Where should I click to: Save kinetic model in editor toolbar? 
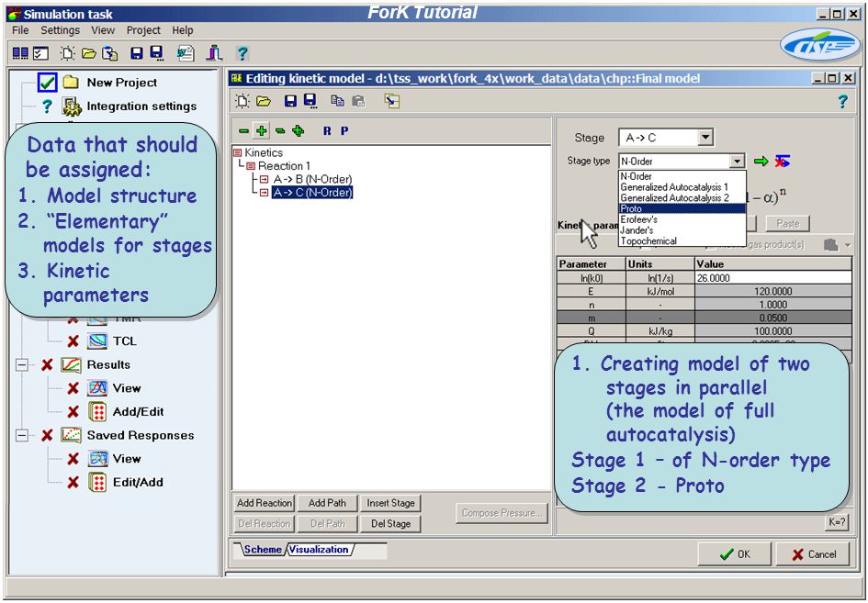tap(290, 101)
